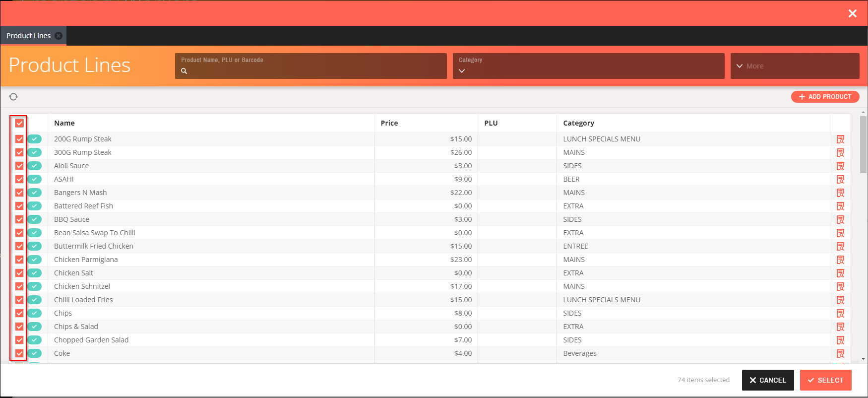The width and height of the screenshot is (868, 398).
Task: Click the BEER category cell
Action: tap(693, 179)
